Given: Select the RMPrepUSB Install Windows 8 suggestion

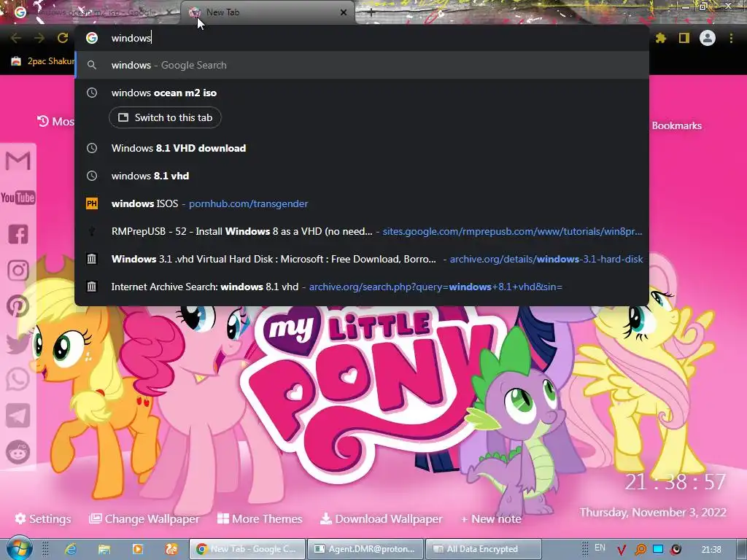Looking at the screenshot, I should pyautogui.click(x=362, y=231).
